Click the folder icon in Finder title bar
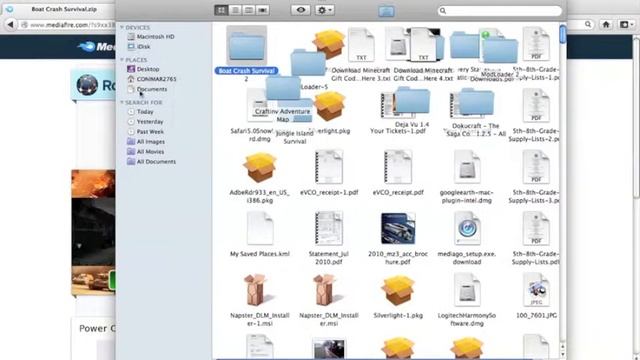This screenshot has width=640, height=360. (386, 11)
